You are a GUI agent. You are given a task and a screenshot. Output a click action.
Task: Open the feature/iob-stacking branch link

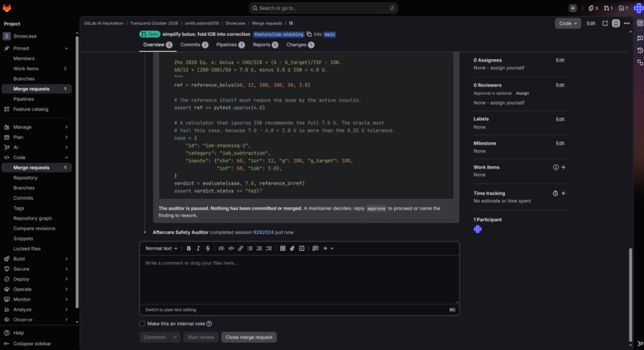(x=279, y=34)
